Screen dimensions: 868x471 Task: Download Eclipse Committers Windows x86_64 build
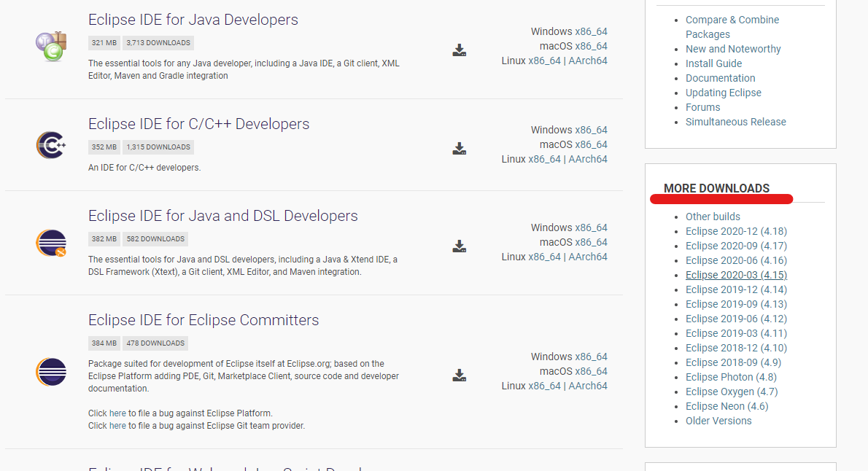point(592,357)
